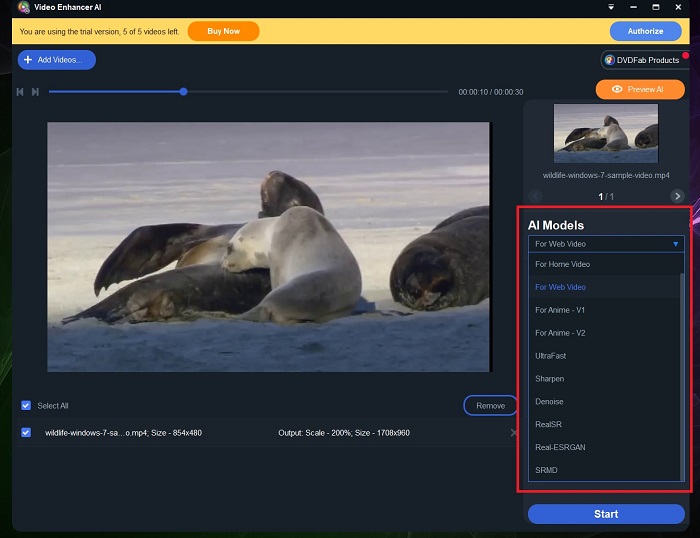Go to the previous video thumbnail arrow

[535, 196]
